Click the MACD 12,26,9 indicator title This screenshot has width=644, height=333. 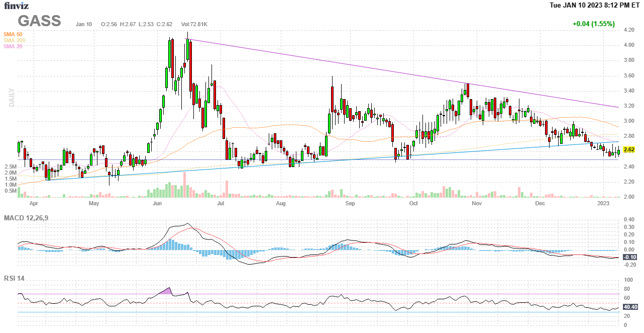click(30, 218)
